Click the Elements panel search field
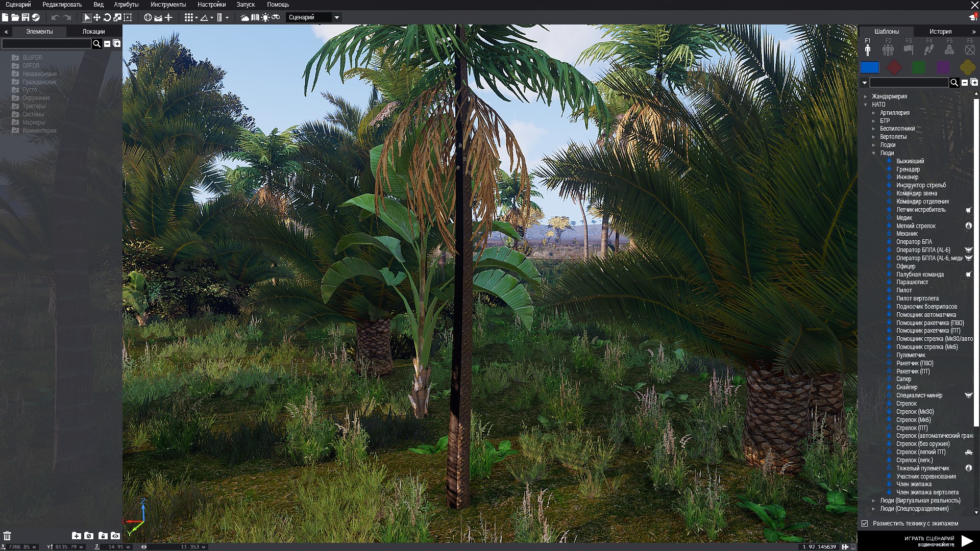The image size is (980, 551). click(46, 44)
